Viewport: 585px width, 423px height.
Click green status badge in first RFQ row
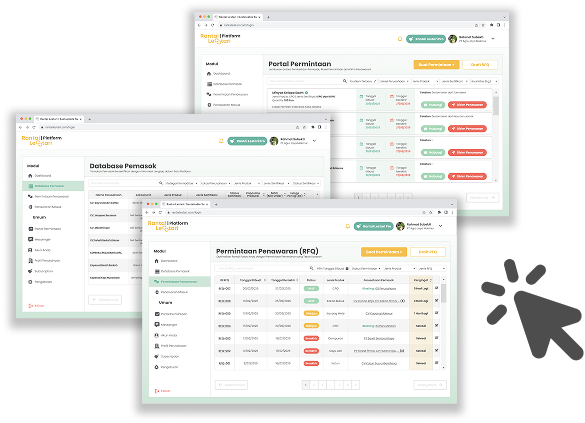pos(311,289)
